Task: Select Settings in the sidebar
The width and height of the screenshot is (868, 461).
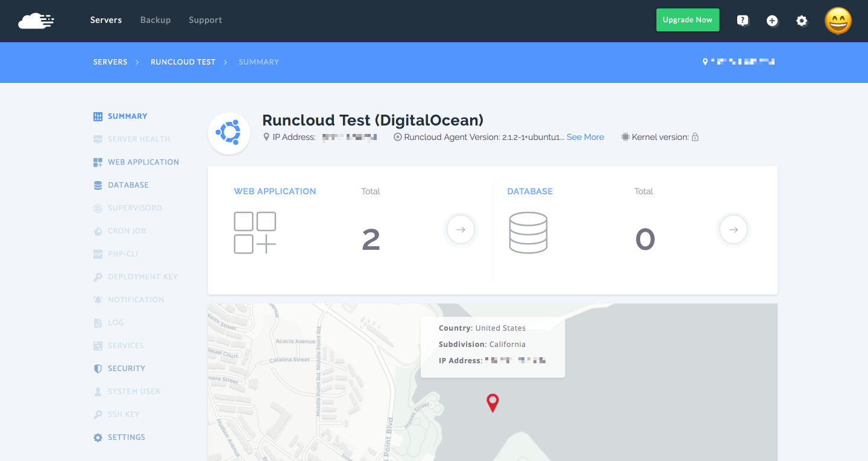Action: 127,437
